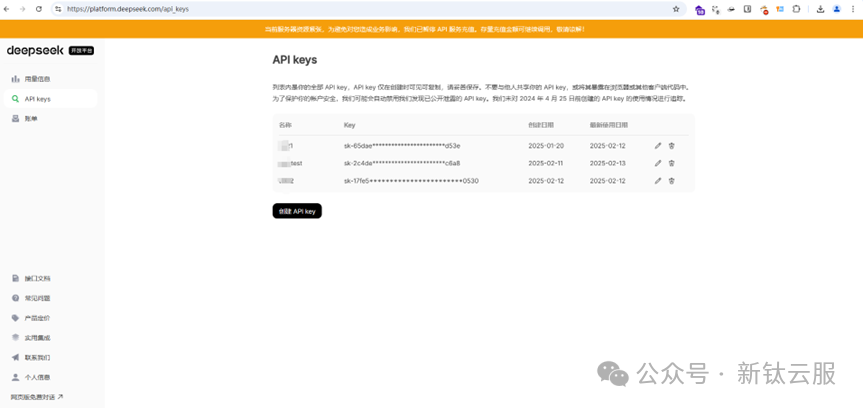Select API keys in the sidebar
The image size is (863, 408).
point(50,99)
